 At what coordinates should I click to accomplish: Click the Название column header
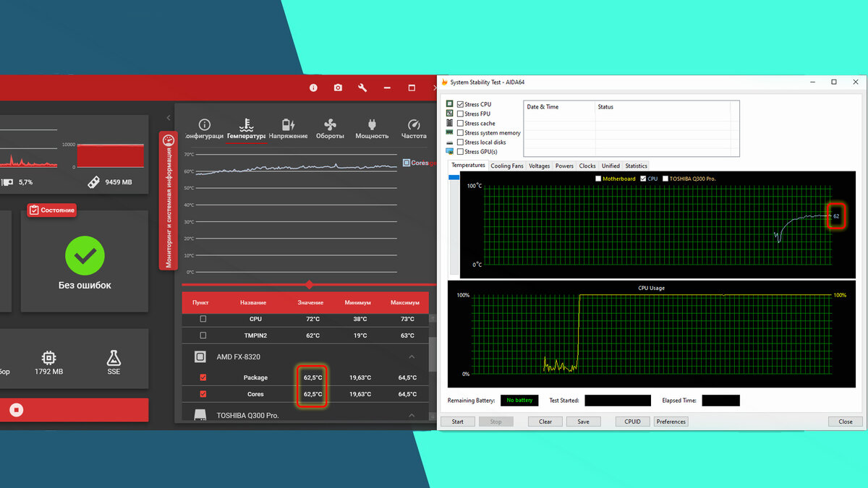(253, 303)
